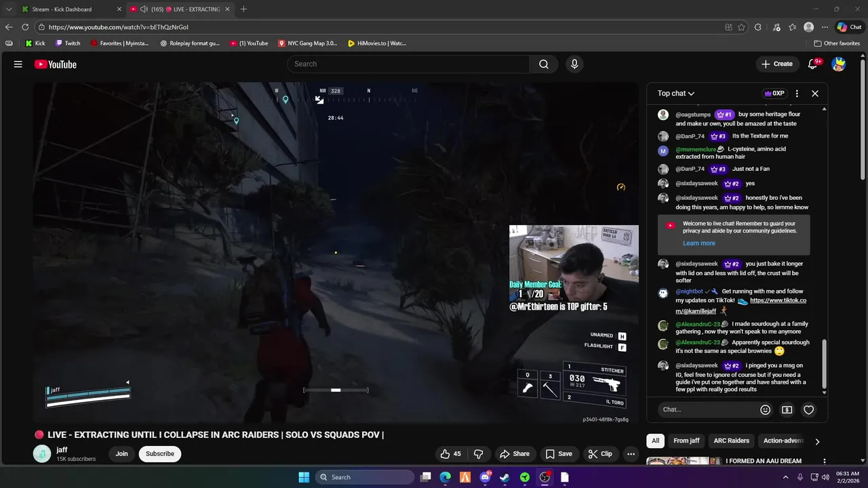Open browser profile avatar

(808, 27)
